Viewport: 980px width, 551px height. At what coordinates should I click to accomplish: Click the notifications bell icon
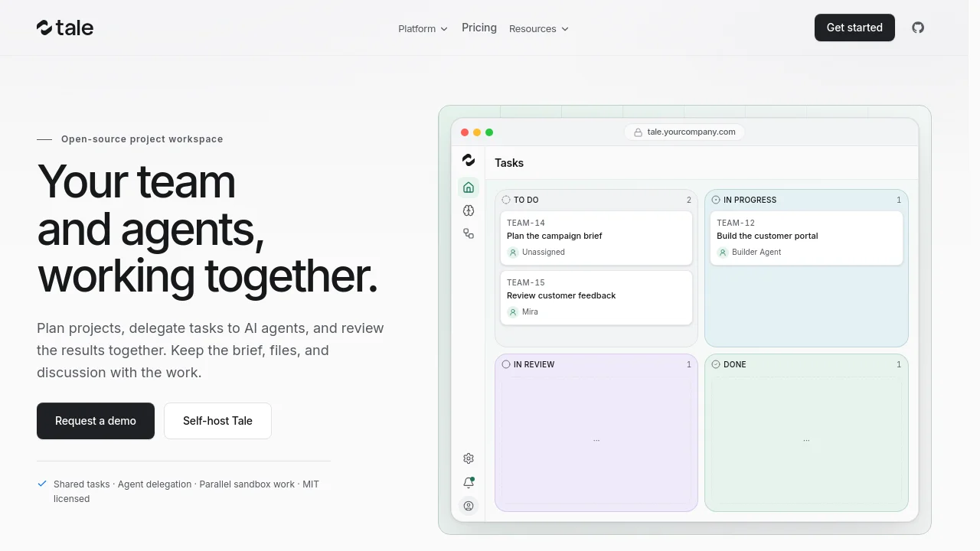point(469,482)
